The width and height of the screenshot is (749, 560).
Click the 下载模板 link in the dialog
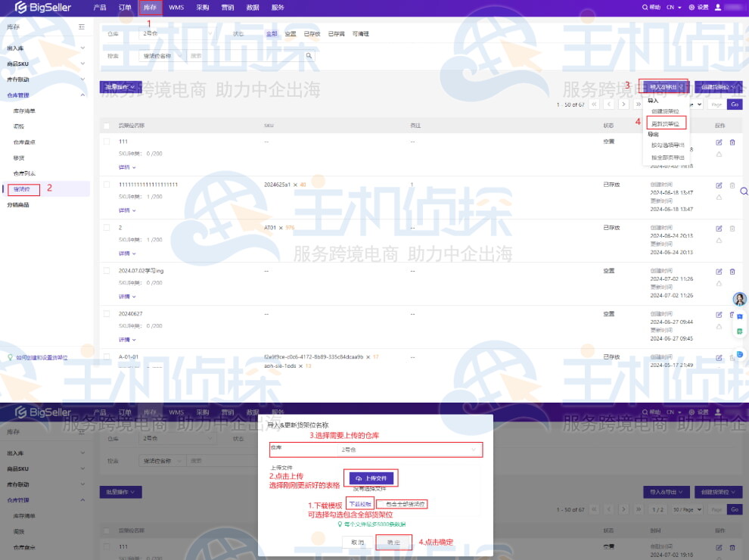click(x=361, y=503)
